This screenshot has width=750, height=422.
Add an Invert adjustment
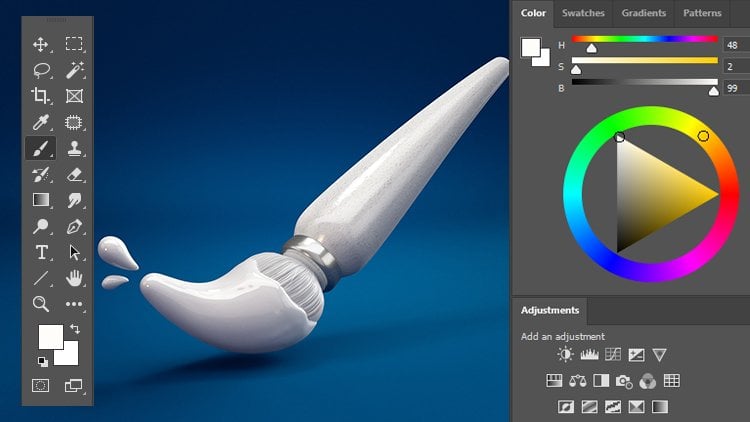coord(566,407)
